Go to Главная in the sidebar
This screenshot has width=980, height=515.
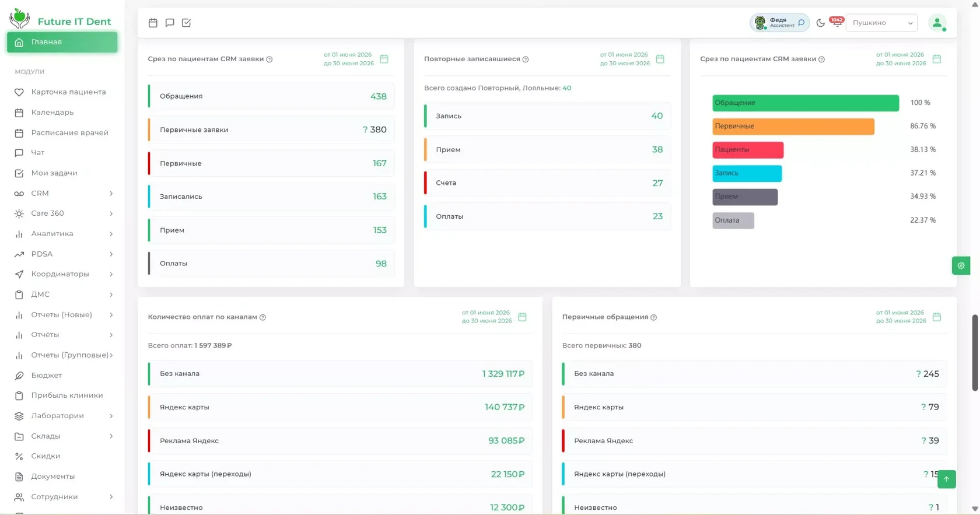click(x=62, y=42)
